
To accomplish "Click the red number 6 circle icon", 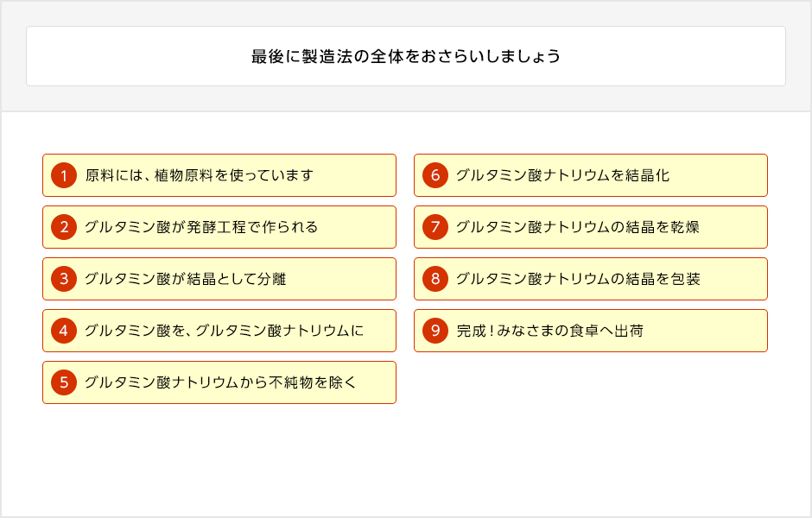I will tap(435, 175).
